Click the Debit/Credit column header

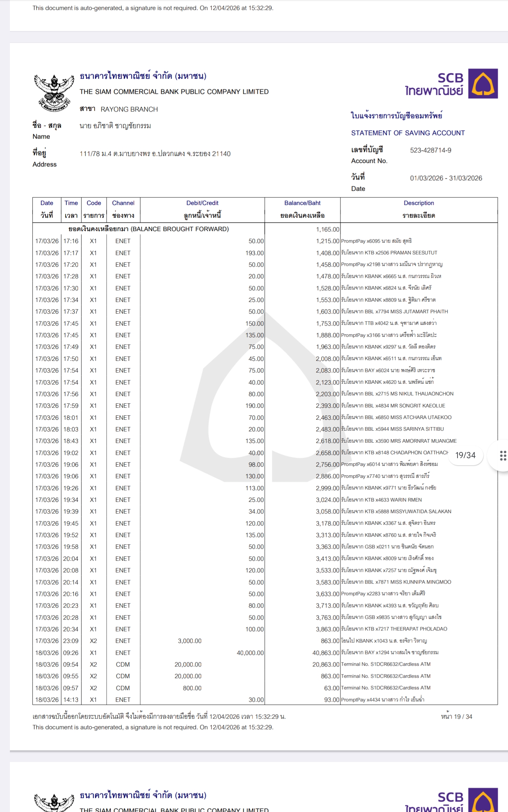click(x=202, y=209)
